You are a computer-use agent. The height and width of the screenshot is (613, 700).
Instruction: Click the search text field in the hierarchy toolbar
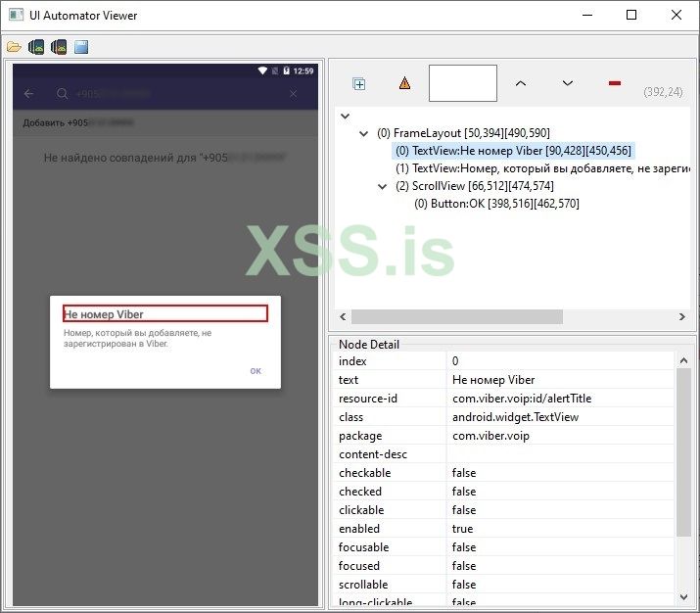[463, 83]
